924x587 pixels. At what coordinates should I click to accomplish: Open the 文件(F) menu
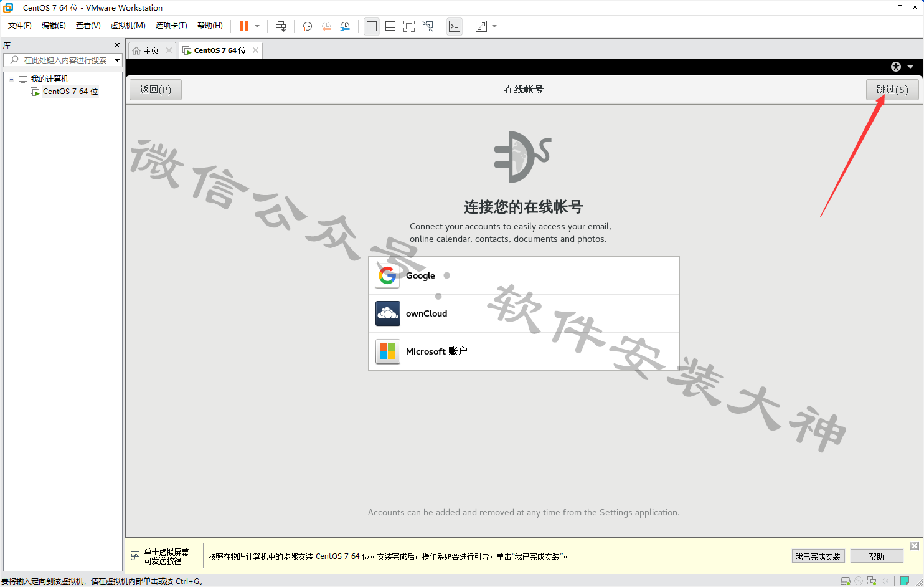20,26
